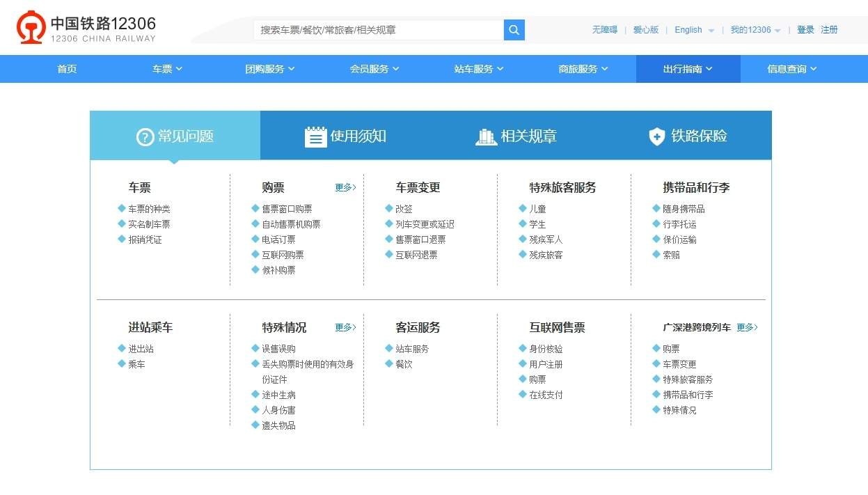
Task: View the 在线支付 help topic
Action: coord(546,394)
